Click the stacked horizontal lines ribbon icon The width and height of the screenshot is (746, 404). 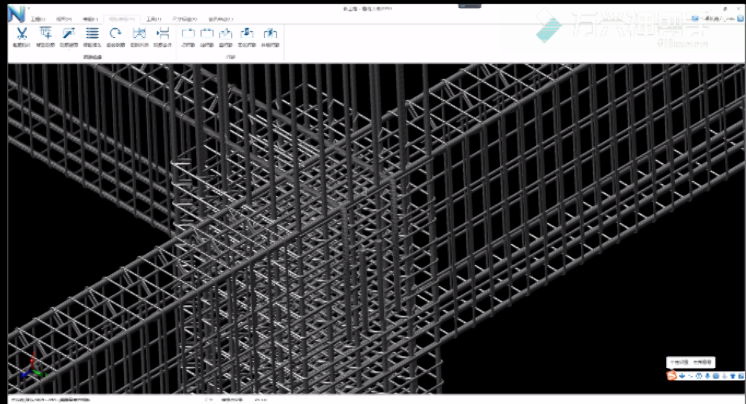point(92,34)
